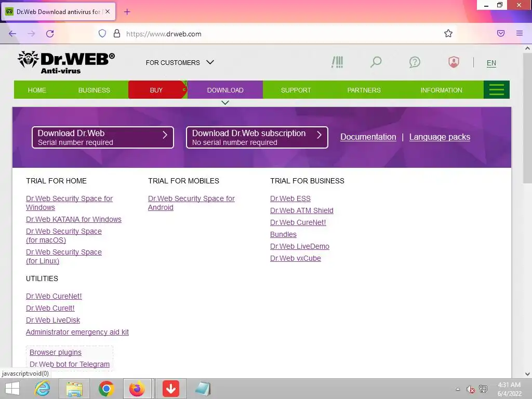Click the red BUY menu item

tap(156, 90)
